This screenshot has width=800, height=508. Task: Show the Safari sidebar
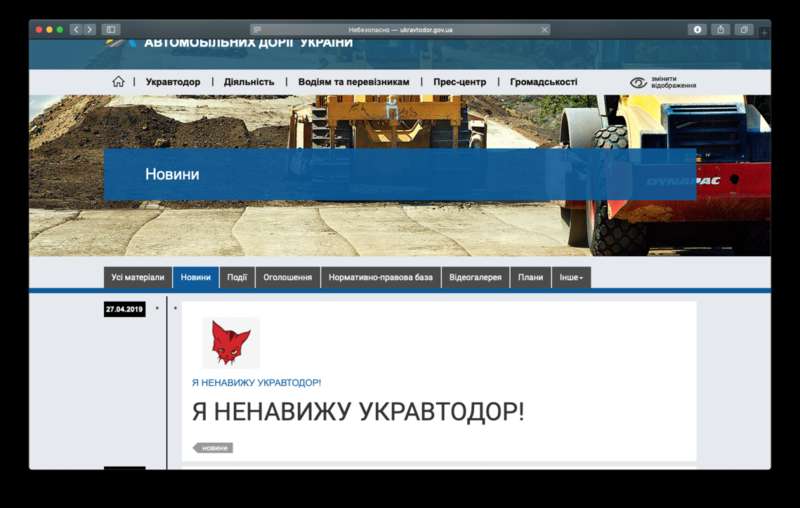(111, 30)
